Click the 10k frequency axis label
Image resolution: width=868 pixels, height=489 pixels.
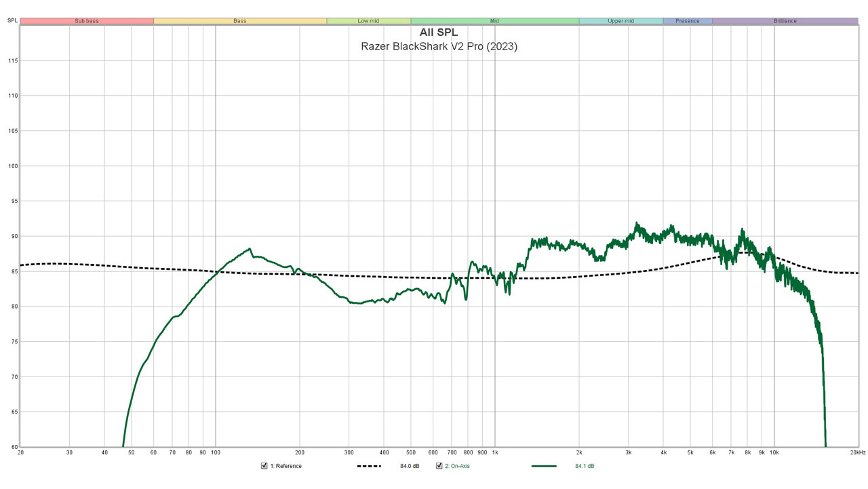click(774, 452)
